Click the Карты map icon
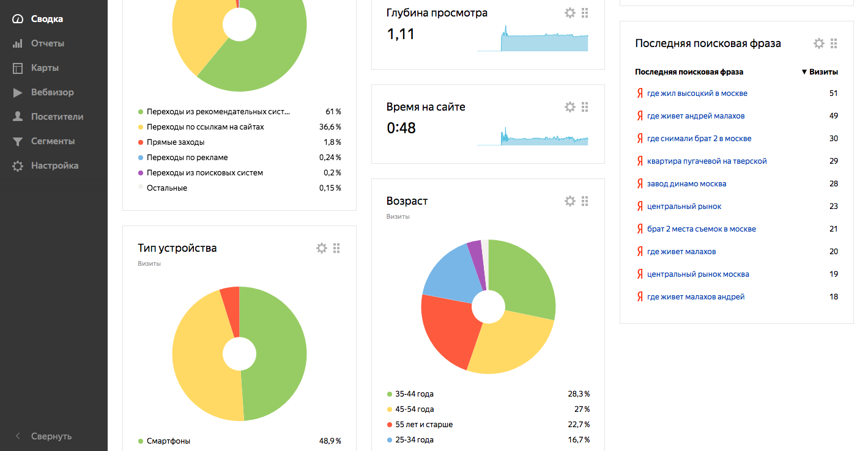Viewport: 868px width, 451px height. click(18, 68)
